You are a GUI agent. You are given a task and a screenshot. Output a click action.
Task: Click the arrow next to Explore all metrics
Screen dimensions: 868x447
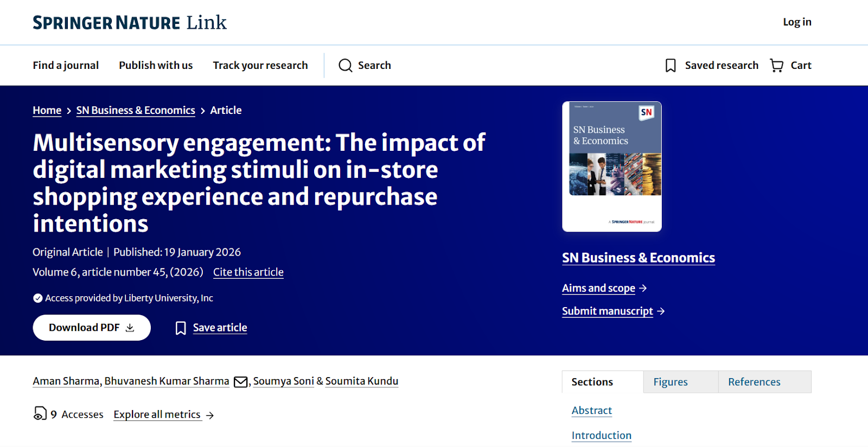210,415
